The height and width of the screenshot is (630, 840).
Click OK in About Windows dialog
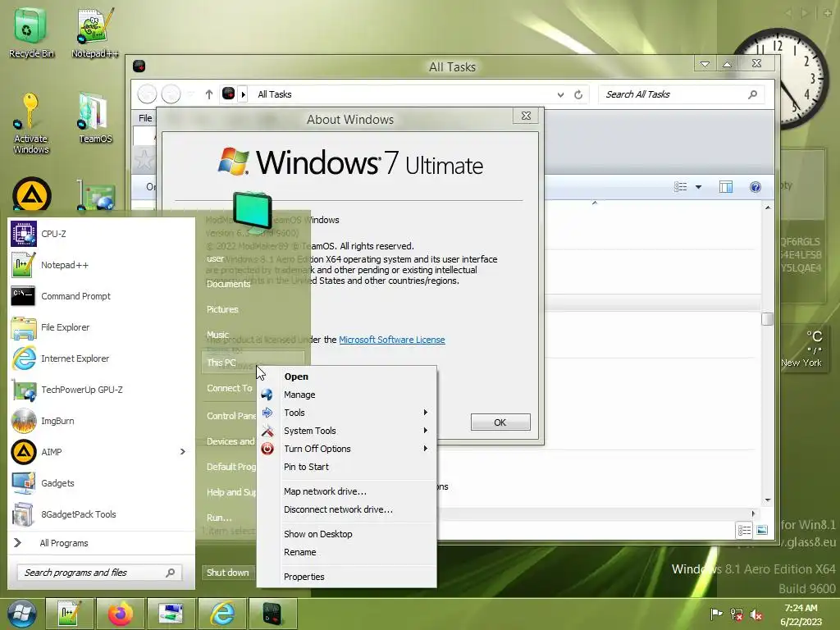(500, 422)
